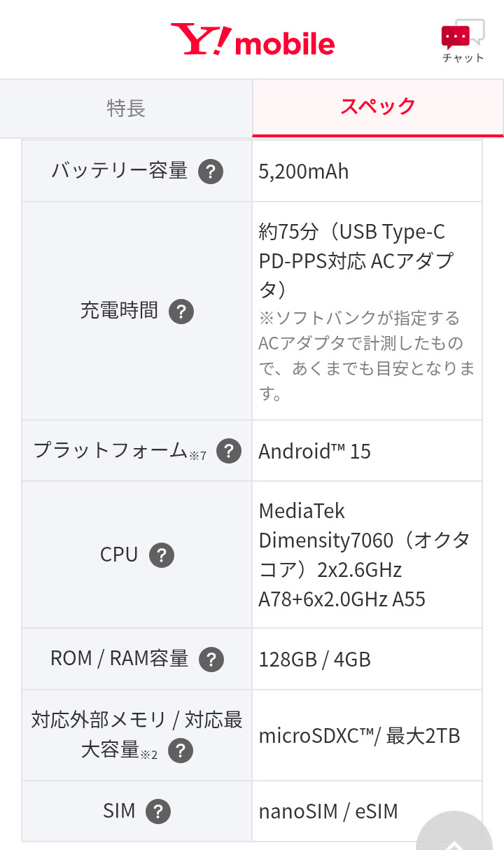Click the 128GB / 4GB value

(315, 659)
